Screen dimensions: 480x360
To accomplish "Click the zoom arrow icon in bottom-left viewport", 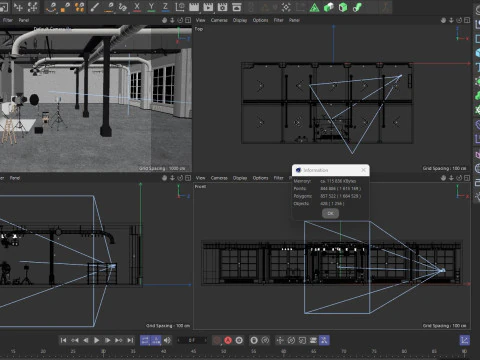I will 172,178.
